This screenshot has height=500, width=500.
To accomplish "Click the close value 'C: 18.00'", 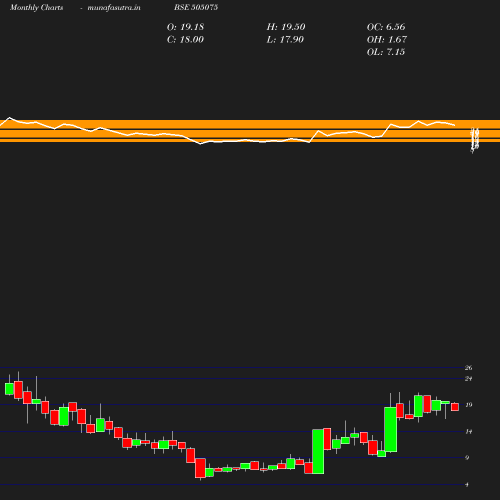I will [185, 39].
